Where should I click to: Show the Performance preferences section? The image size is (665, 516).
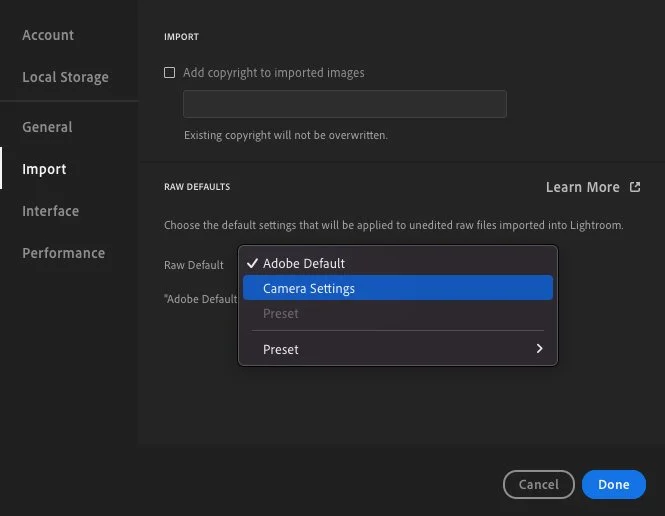63,253
